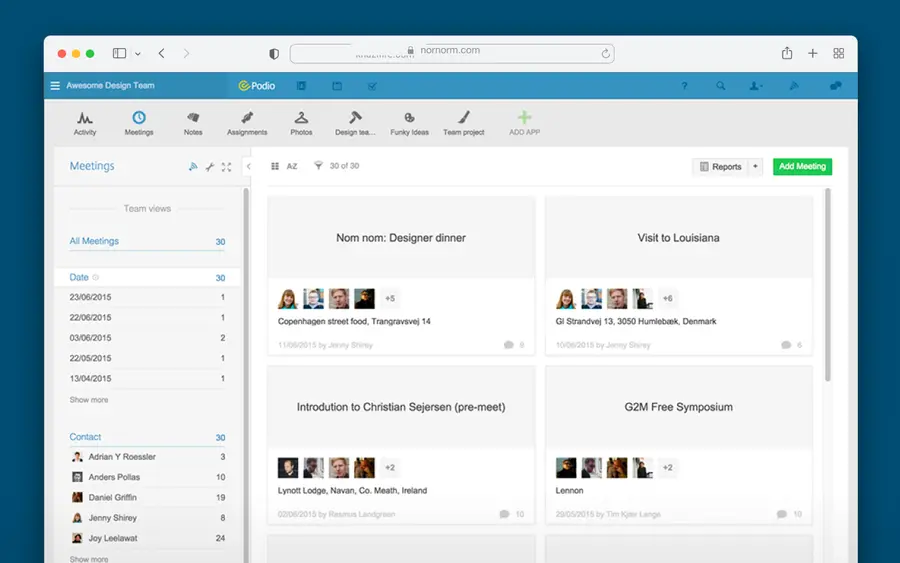Show +6 more attendees on Visit to Louisiana
Screen dimensions: 900x563
tap(668, 298)
